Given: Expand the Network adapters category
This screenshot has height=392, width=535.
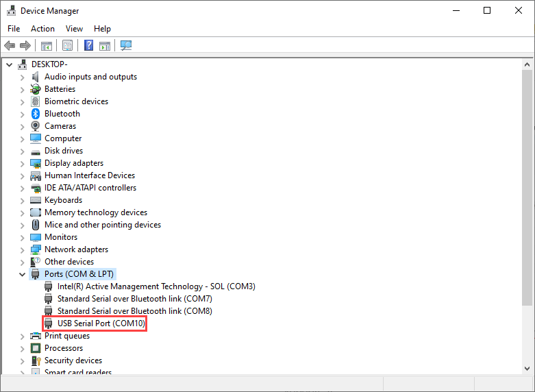Looking at the screenshot, I should [x=22, y=249].
